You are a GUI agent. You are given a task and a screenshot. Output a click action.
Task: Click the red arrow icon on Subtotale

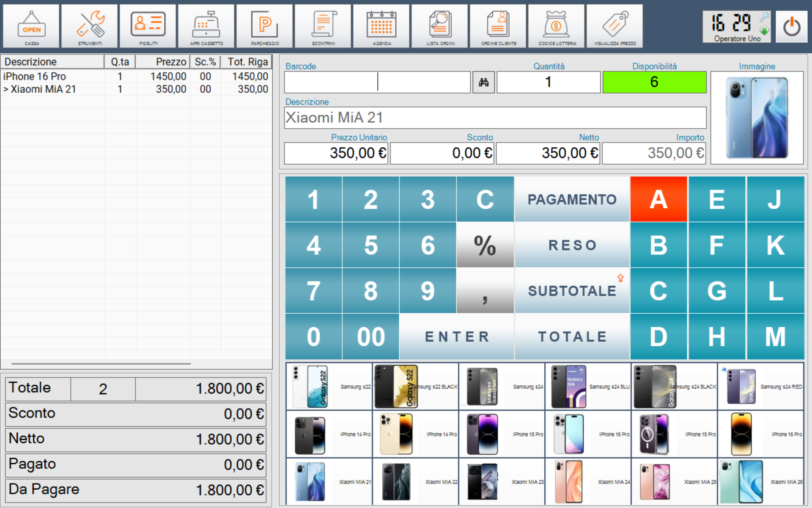(620, 278)
